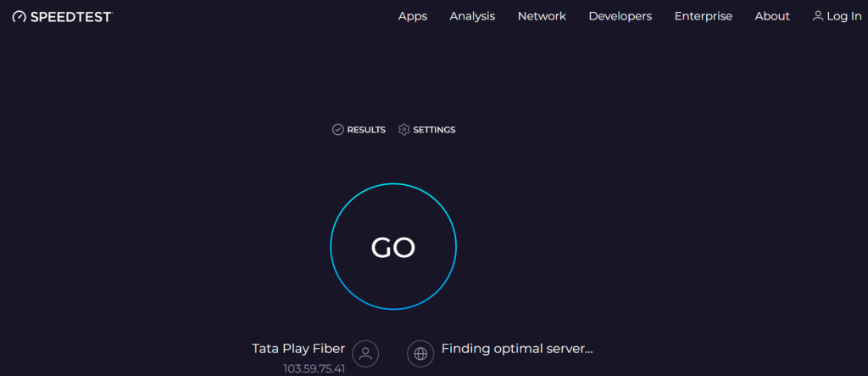
Task: Click the Results checkmark icon
Action: coord(337,130)
